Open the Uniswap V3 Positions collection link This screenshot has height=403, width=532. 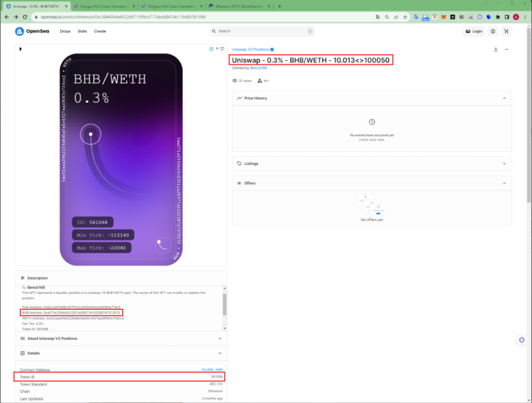click(x=250, y=49)
